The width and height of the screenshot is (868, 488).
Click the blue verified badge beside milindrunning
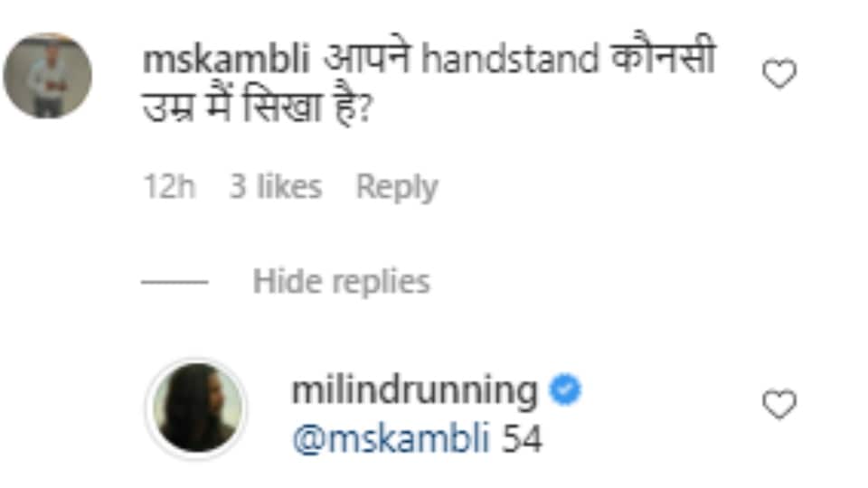point(564,389)
